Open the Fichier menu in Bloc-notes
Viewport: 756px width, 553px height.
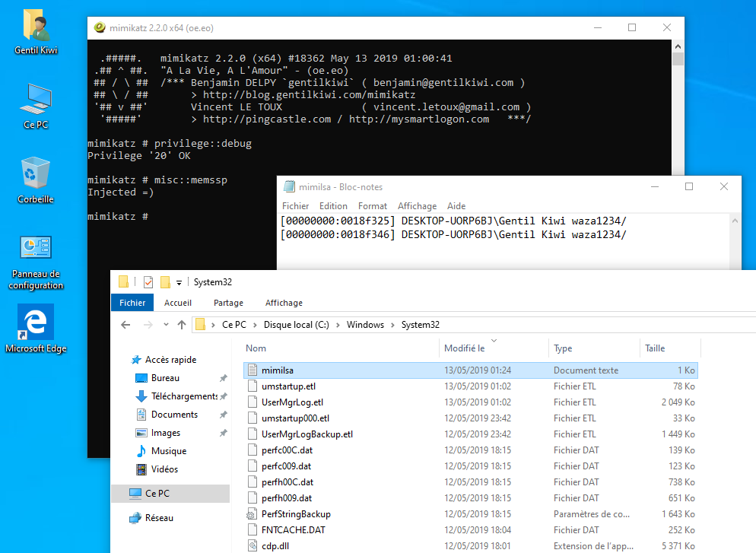(296, 206)
